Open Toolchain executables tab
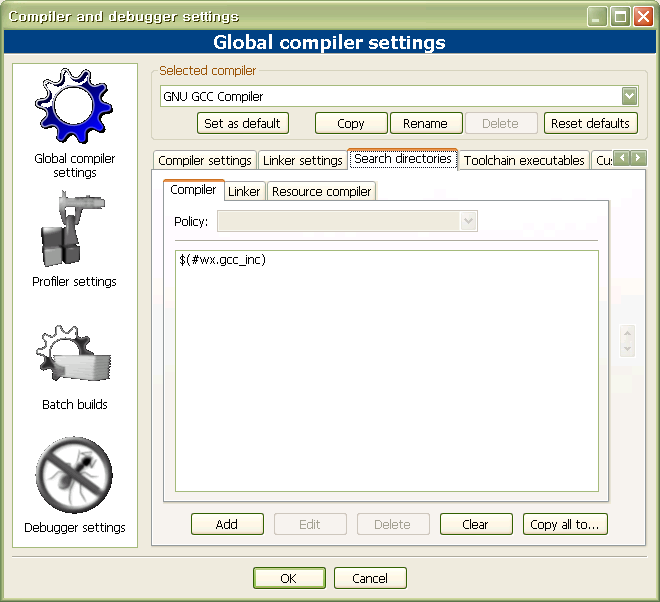This screenshot has width=660, height=602. pyautogui.click(x=524, y=160)
